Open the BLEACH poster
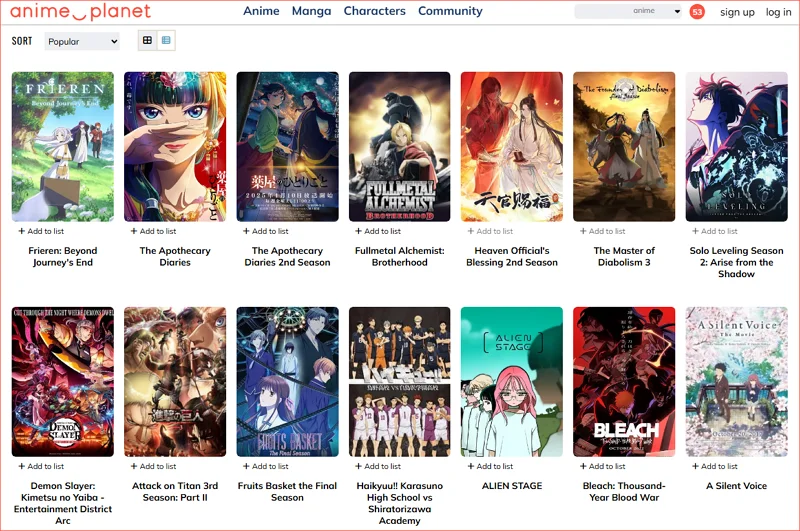Screen dimensions: 800x531 [x=624, y=382]
